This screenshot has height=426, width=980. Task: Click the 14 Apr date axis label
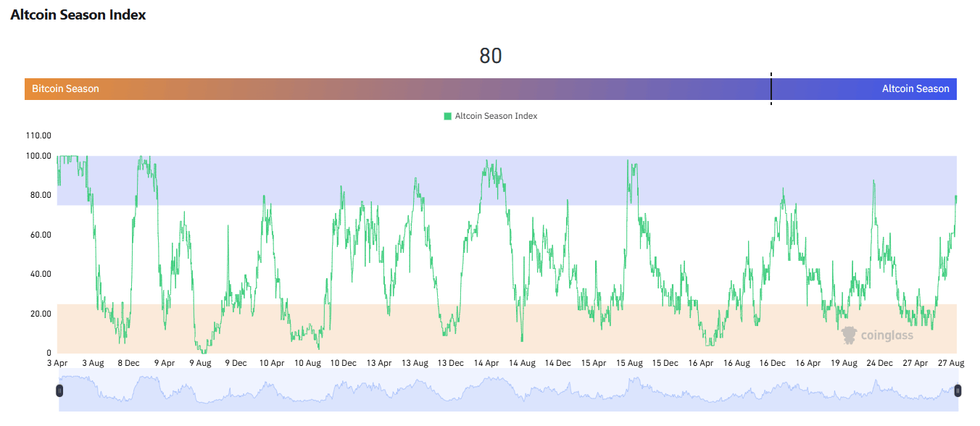click(486, 363)
